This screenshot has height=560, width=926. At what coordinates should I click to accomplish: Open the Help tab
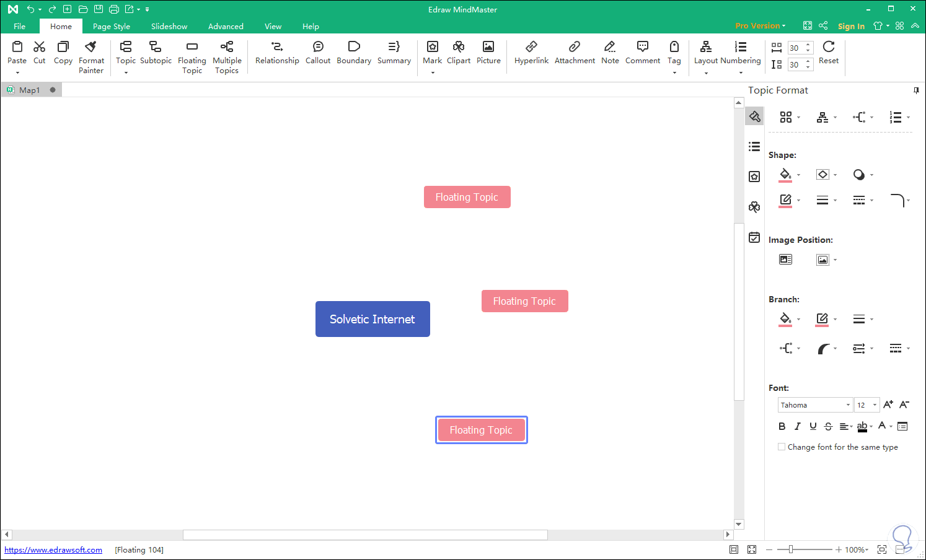[311, 26]
